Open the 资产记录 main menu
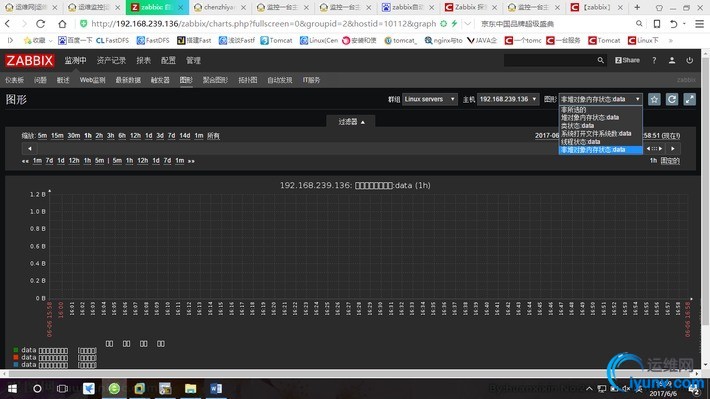This screenshot has height=399, width=710. coord(111,60)
